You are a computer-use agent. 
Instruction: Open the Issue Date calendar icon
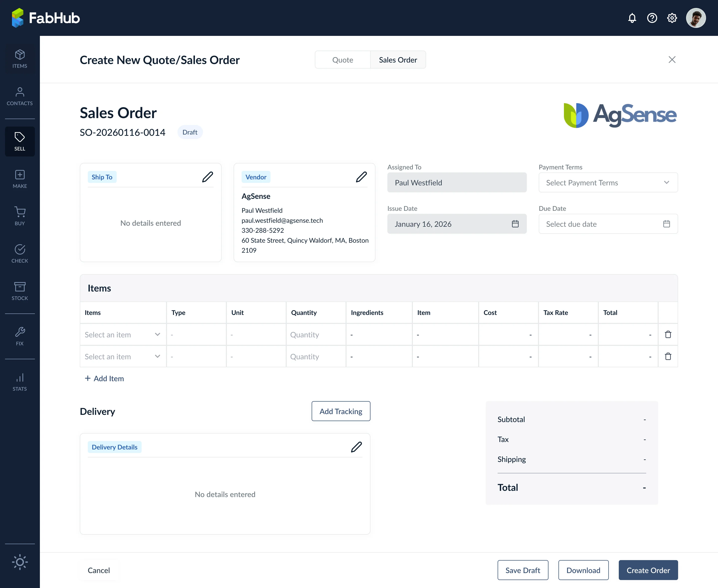tap(515, 224)
